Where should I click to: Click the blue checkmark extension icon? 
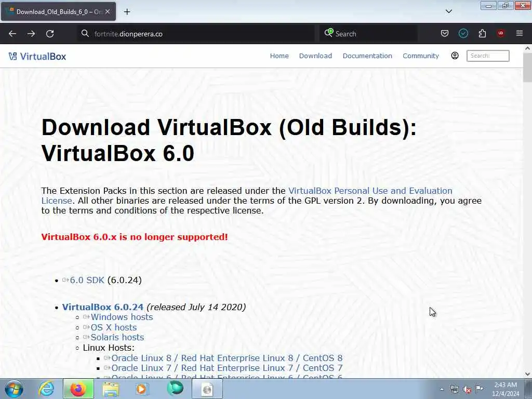click(x=463, y=33)
